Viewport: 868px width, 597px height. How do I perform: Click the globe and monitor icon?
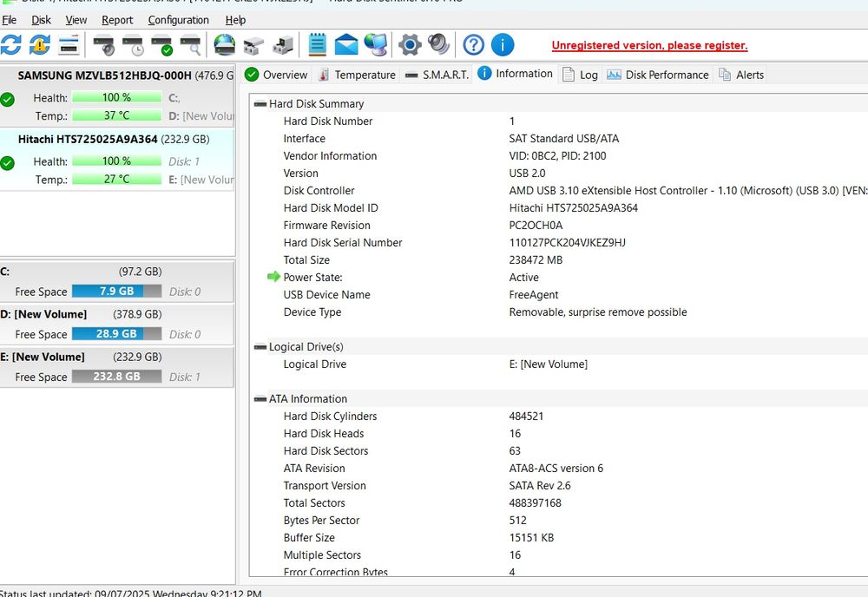(376, 45)
